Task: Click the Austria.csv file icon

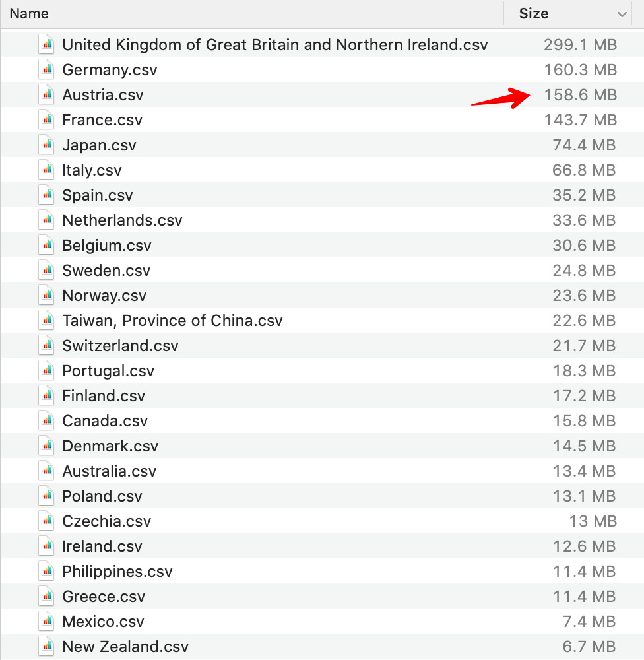Action: tap(46, 94)
